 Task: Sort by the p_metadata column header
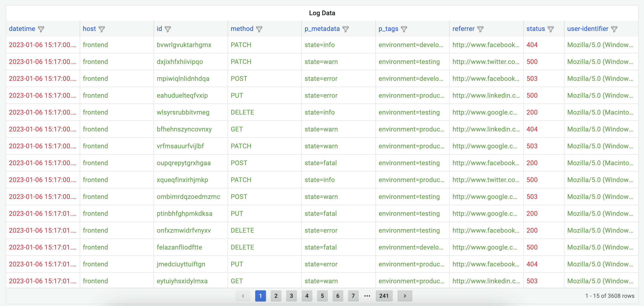(x=322, y=29)
